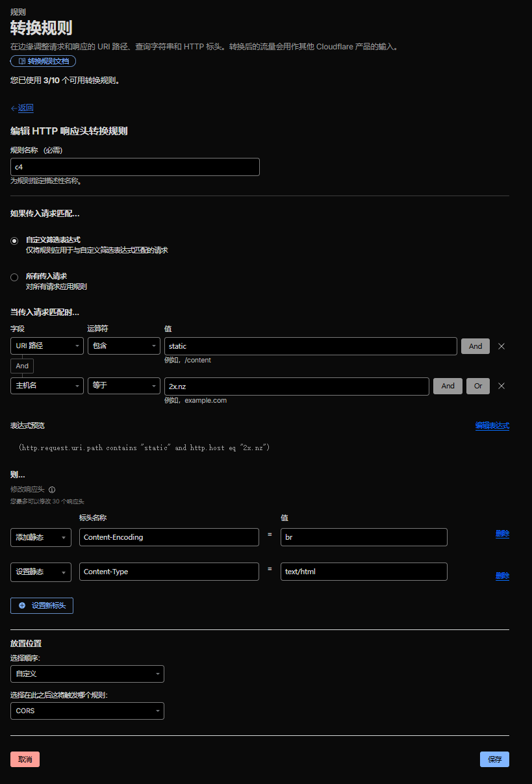Image resolution: width=532 pixels, height=784 pixels.
Task: Click the 规则名称 input field containing c4
Action: click(134, 167)
